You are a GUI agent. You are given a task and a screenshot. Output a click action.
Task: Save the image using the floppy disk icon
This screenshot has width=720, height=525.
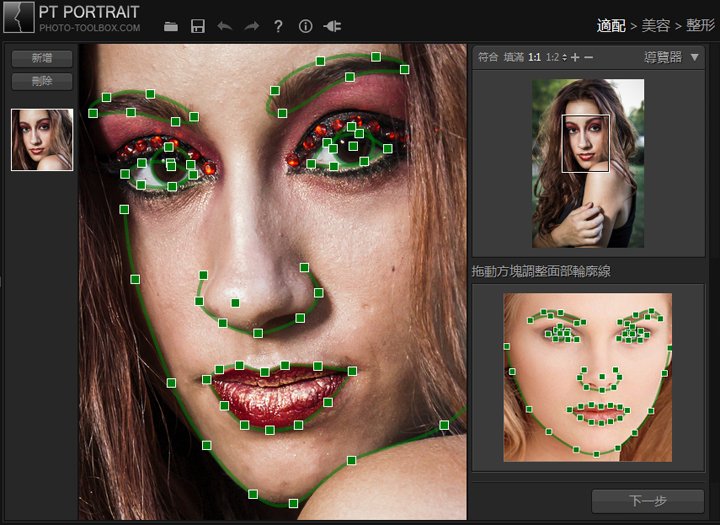pyautogui.click(x=198, y=26)
